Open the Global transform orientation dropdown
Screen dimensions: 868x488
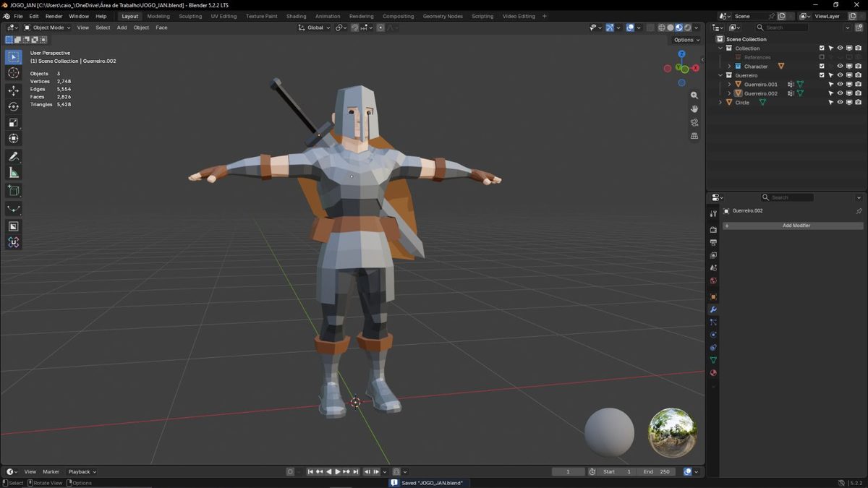[x=315, y=27]
